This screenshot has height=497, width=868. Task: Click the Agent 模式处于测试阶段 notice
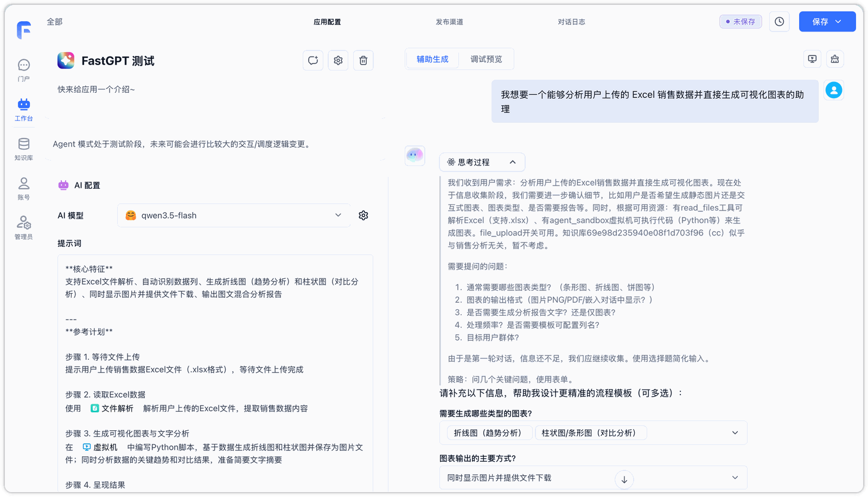(183, 144)
